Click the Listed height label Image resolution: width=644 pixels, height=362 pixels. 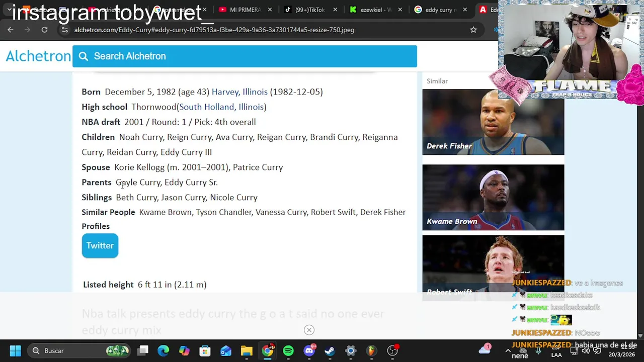click(108, 285)
